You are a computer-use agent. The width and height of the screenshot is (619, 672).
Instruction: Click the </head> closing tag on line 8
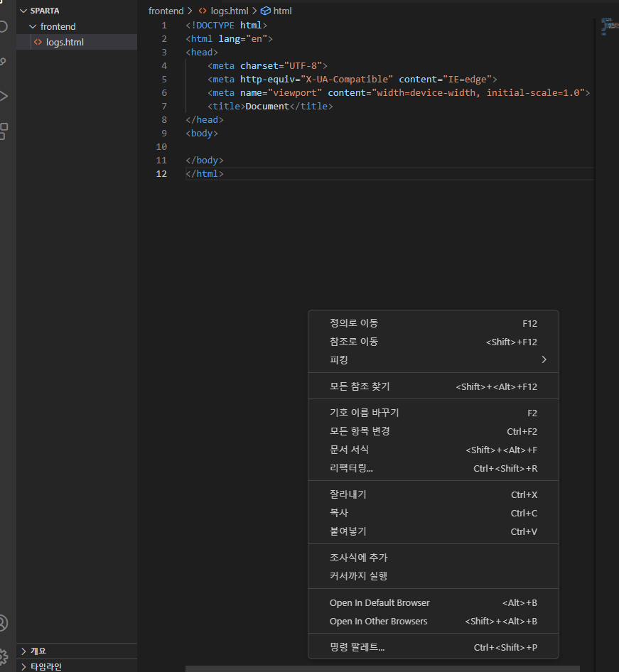[x=205, y=119]
